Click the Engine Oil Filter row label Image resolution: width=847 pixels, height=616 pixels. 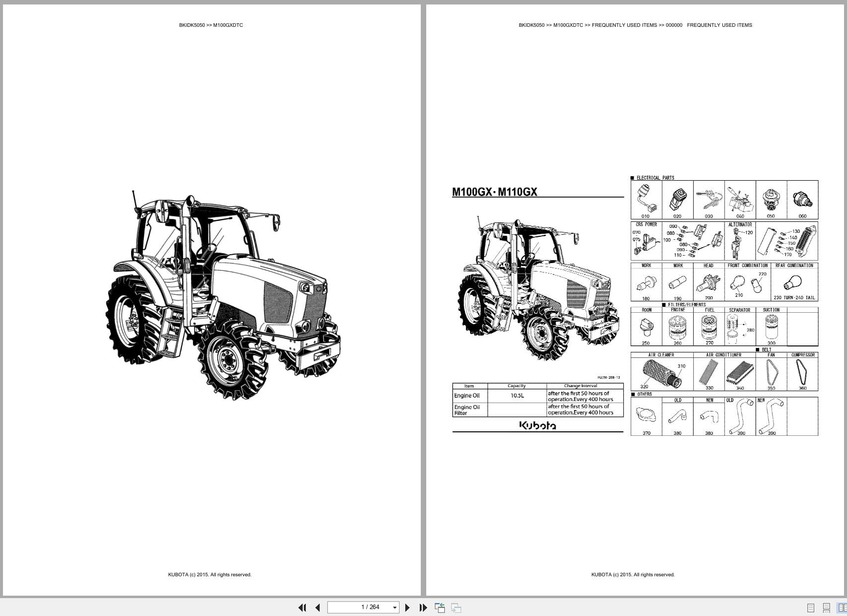point(466,410)
